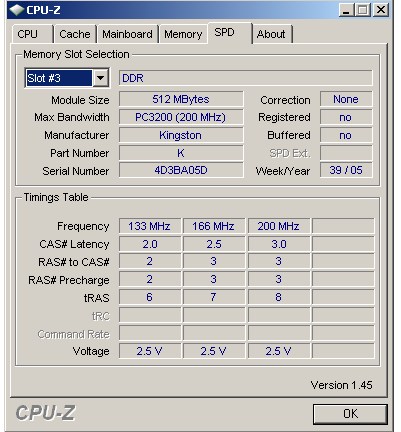Click the 2.5 V cell under 133 MHz
401x432 pixels.
(x=150, y=351)
